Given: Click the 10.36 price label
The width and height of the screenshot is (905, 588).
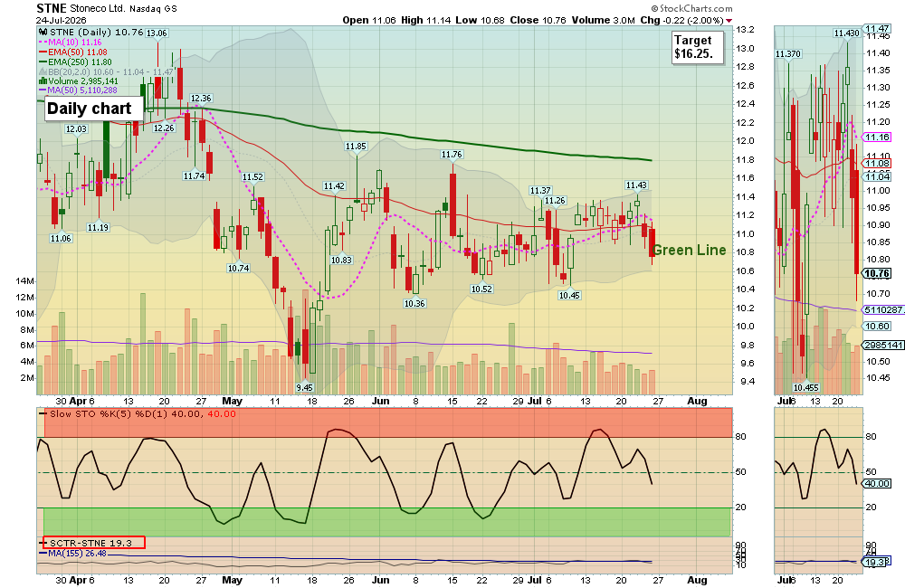Looking at the screenshot, I should tap(414, 303).
